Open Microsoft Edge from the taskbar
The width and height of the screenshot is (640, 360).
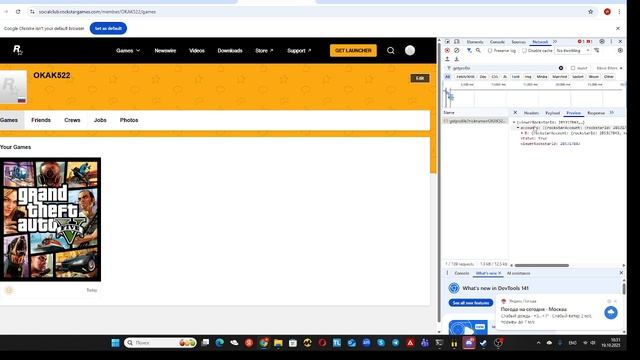[220, 343]
